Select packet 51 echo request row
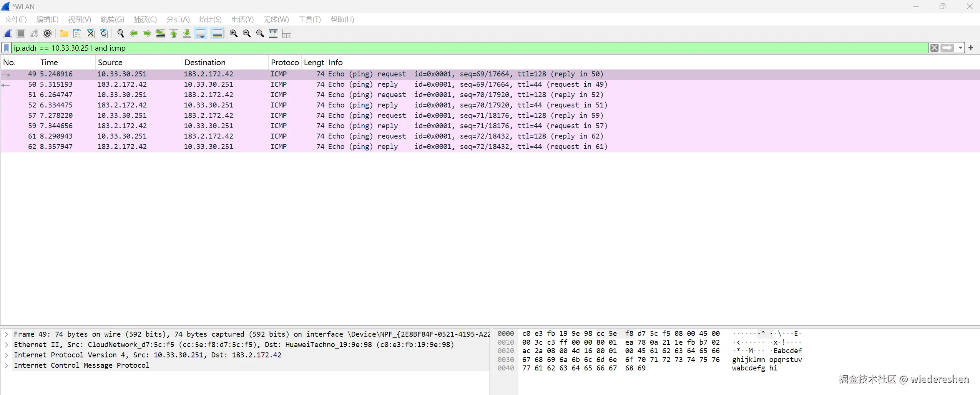Viewport: 980px width, 395px height. click(490, 95)
